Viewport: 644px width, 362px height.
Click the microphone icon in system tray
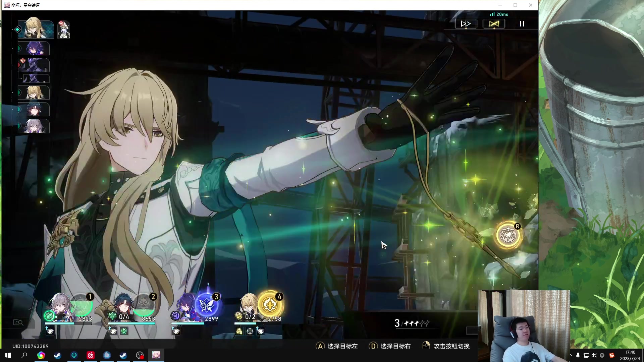coord(578,355)
